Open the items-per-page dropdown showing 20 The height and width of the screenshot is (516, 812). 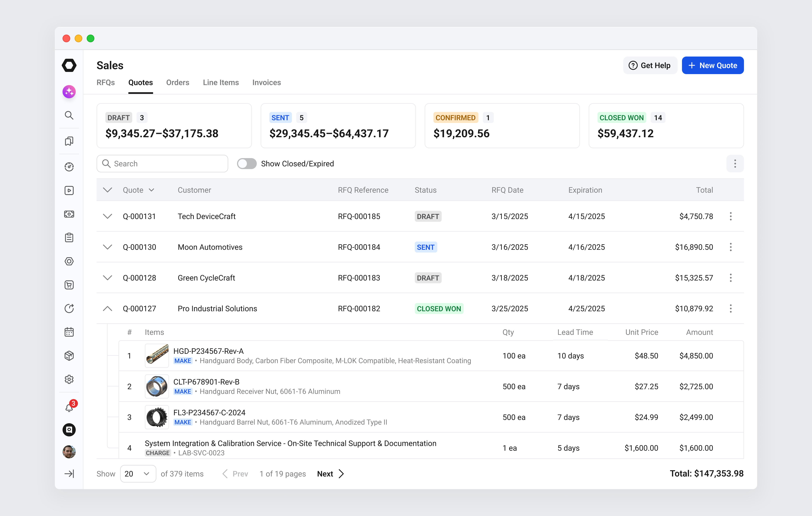click(x=138, y=474)
